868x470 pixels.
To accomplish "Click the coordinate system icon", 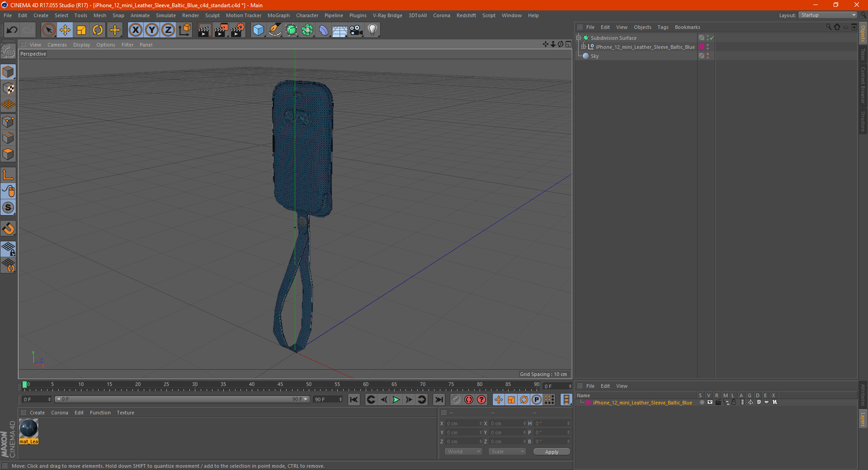I will [x=185, y=30].
